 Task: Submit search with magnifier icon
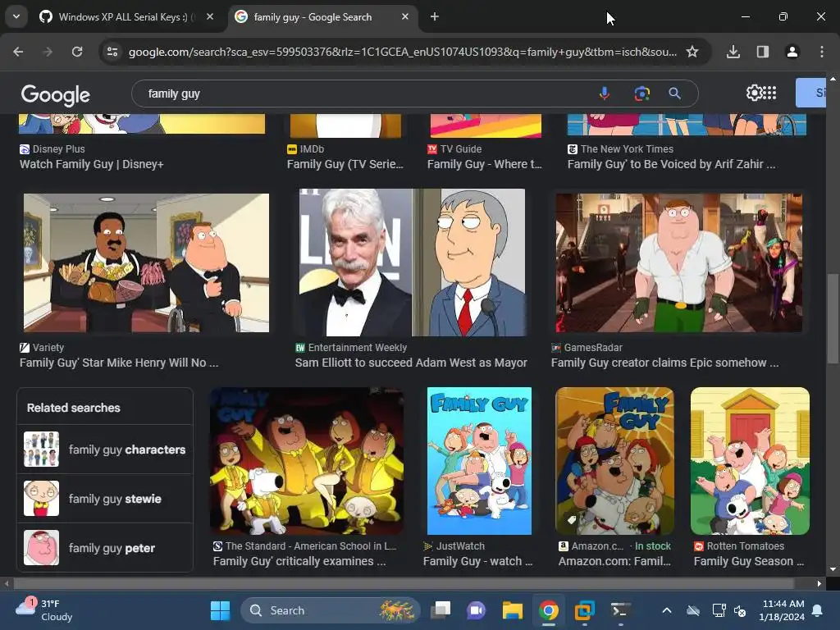click(675, 94)
